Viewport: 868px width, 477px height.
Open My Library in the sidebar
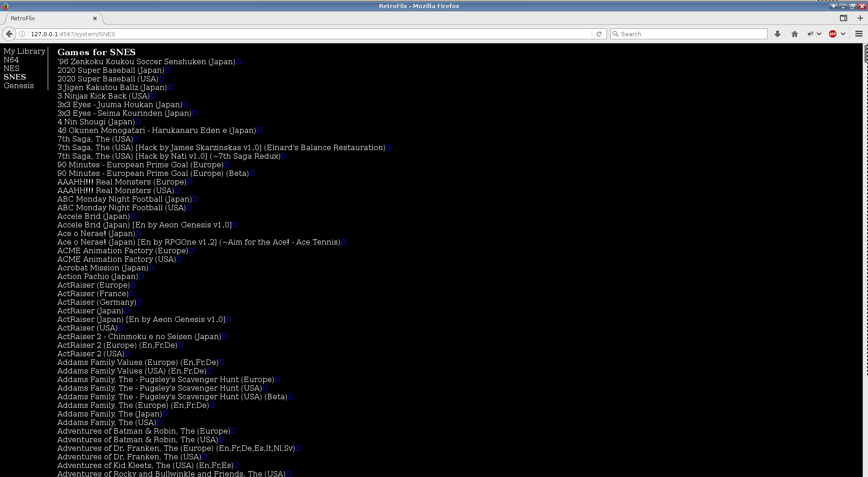point(24,51)
